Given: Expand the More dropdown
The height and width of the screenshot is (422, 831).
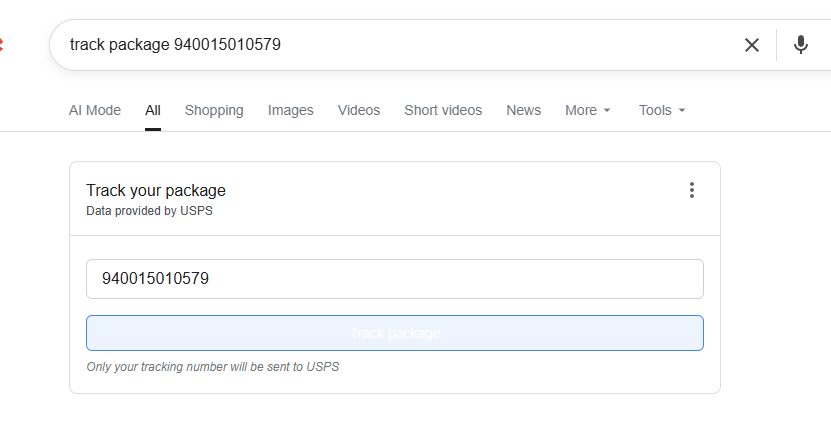Looking at the screenshot, I should click(x=588, y=110).
